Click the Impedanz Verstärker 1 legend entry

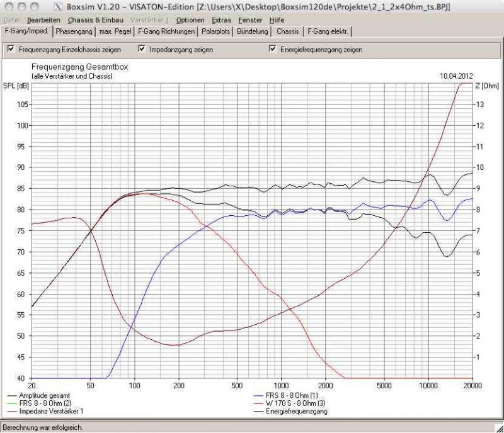tap(45, 411)
